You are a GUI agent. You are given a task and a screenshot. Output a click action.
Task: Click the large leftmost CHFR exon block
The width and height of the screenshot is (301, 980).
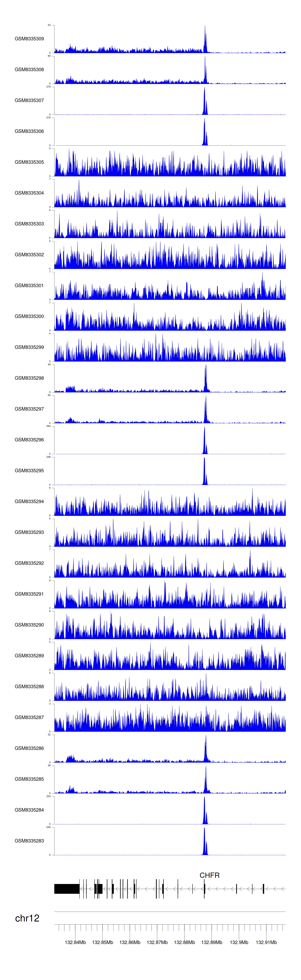pyautogui.click(x=67, y=889)
